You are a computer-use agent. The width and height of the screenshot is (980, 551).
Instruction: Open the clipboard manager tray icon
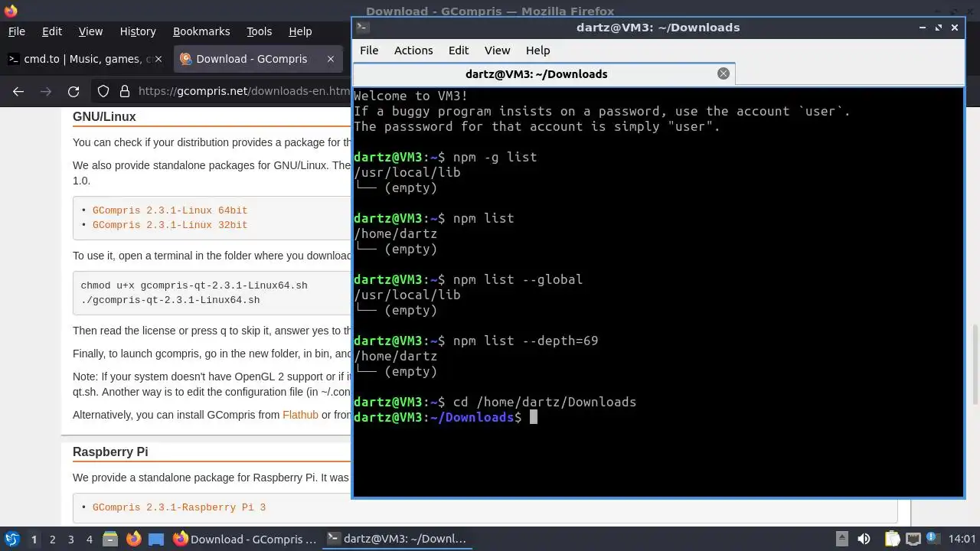[892, 539]
